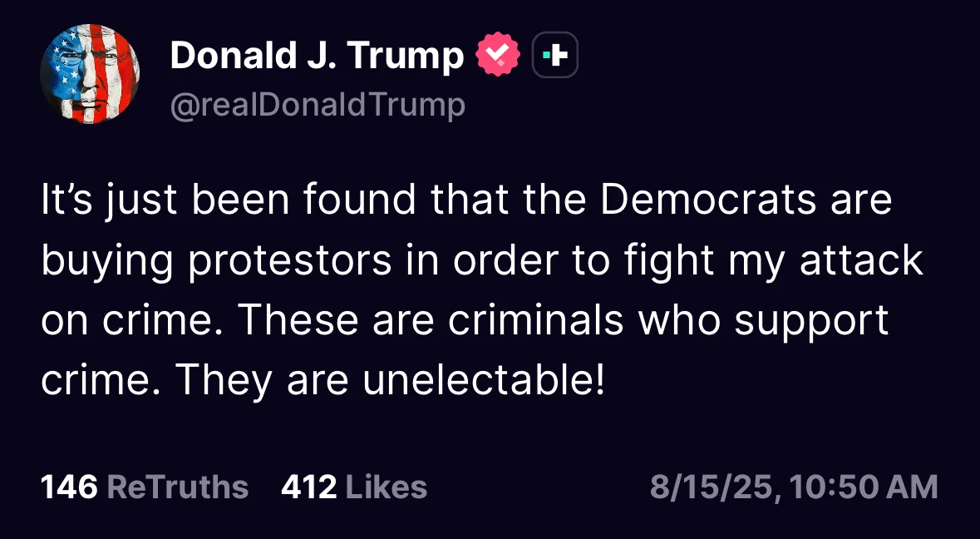Click the word attack in the post
The width and height of the screenshot is (980, 539).
click(x=861, y=260)
